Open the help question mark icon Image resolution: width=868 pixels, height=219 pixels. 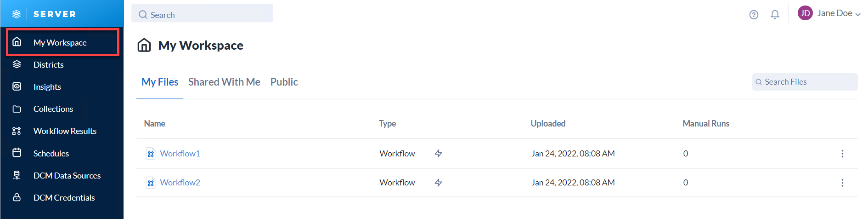click(754, 15)
